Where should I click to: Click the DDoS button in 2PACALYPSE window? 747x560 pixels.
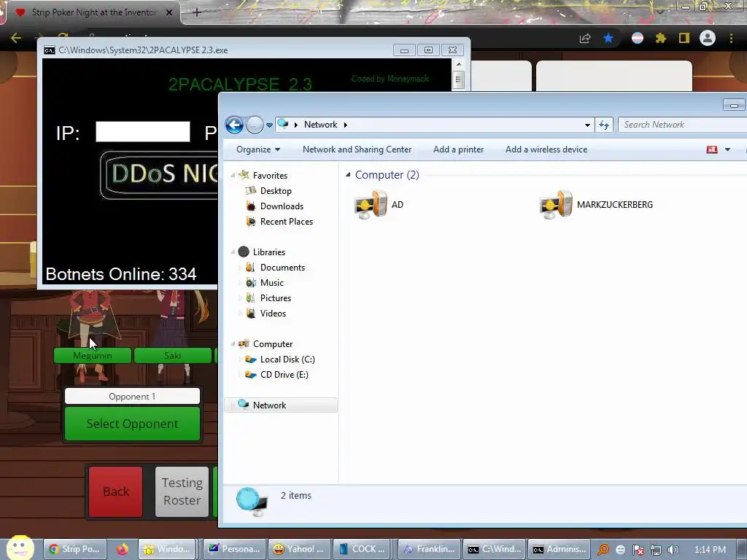[158, 174]
